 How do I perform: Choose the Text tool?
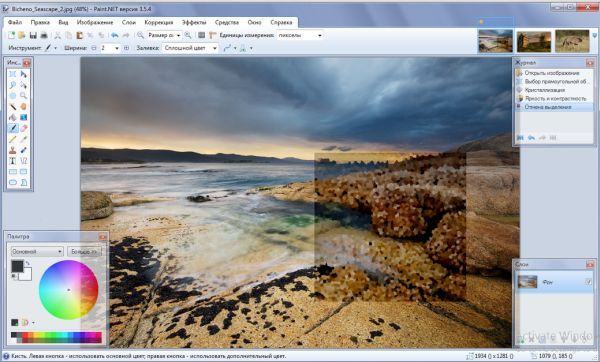pos(13,161)
